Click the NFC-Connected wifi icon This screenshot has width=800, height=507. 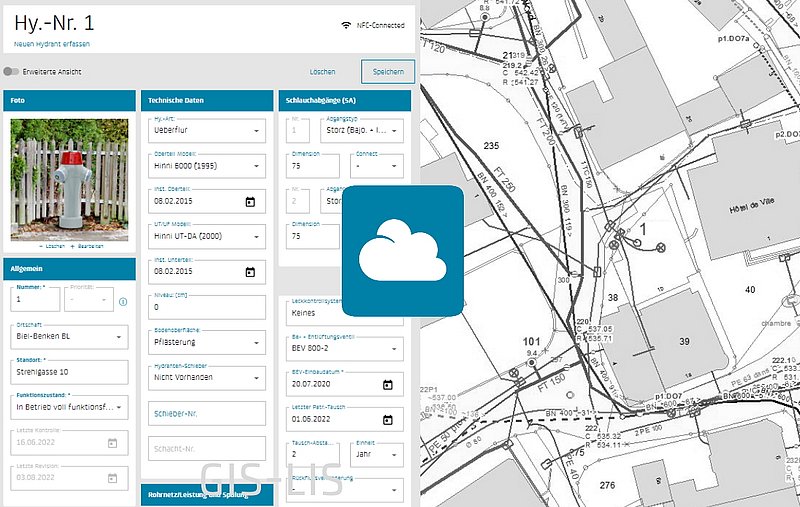[x=346, y=22]
